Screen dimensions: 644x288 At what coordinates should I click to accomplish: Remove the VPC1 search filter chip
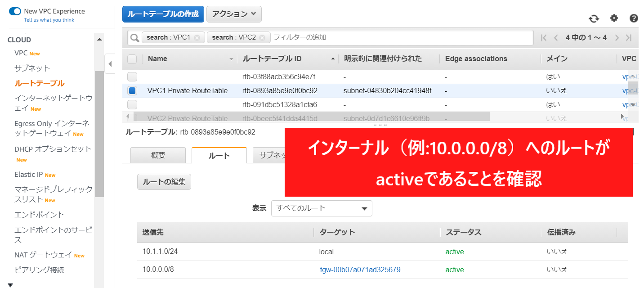(197, 37)
